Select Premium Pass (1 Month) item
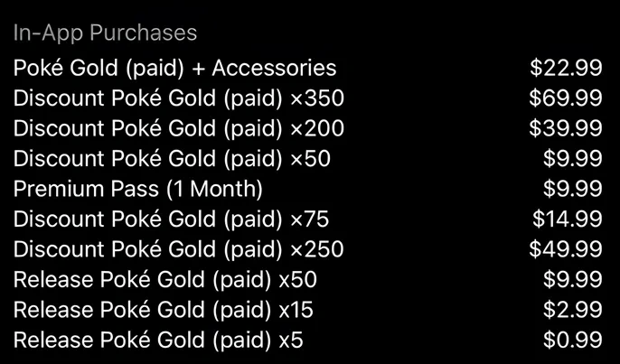620x364 pixels. click(x=138, y=189)
